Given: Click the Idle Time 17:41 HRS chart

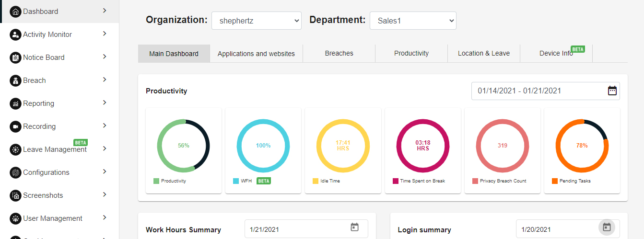Looking at the screenshot, I should (x=343, y=146).
